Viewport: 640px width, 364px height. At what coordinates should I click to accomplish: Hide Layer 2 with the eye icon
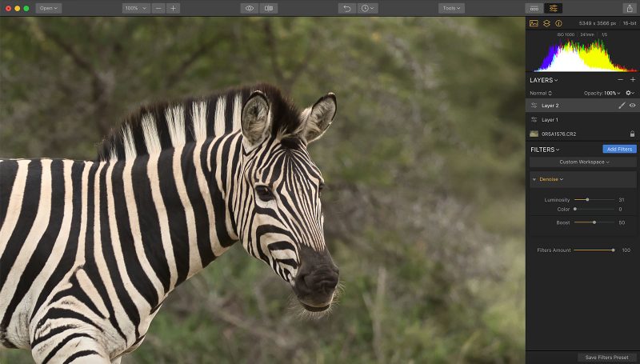pyautogui.click(x=632, y=106)
